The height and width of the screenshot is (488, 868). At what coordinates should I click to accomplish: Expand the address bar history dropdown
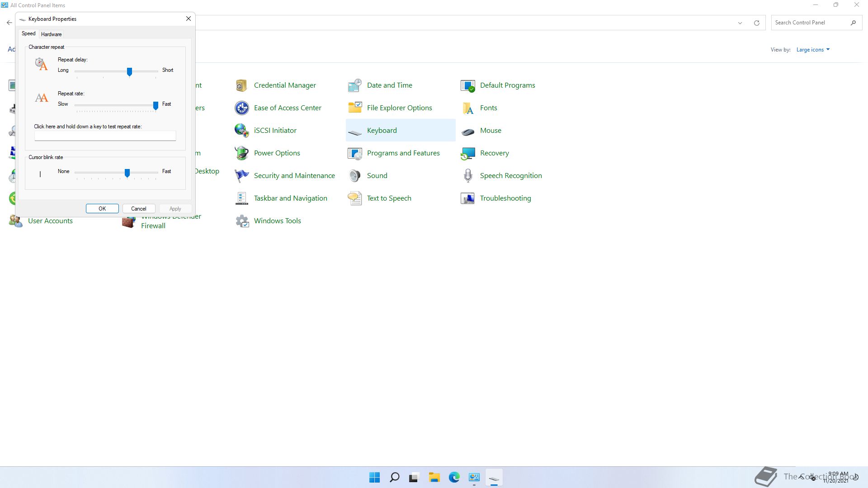740,23
